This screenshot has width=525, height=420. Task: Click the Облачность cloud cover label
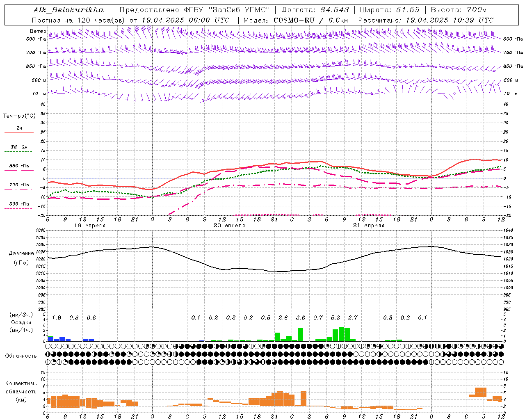[21, 356]
